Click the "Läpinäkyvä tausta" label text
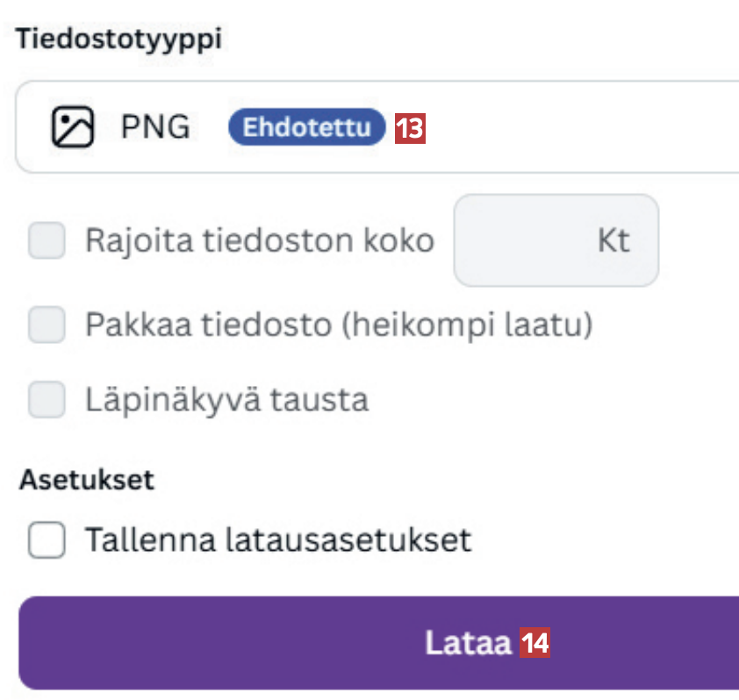739x700 pixels. tap(226, 401)
